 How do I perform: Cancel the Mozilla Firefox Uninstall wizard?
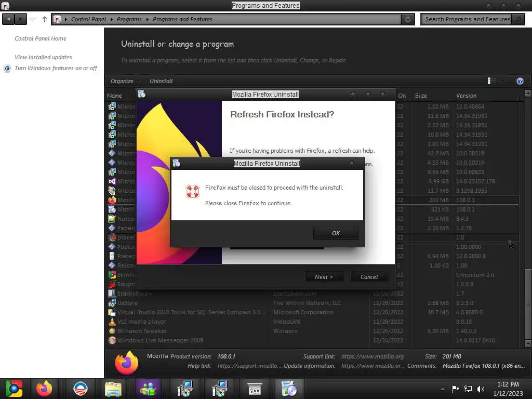tap(369, 277)
